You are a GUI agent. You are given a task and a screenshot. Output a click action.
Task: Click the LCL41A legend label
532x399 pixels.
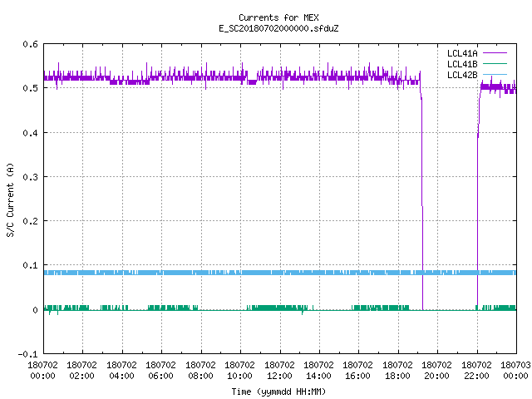[x=462, y=53]
